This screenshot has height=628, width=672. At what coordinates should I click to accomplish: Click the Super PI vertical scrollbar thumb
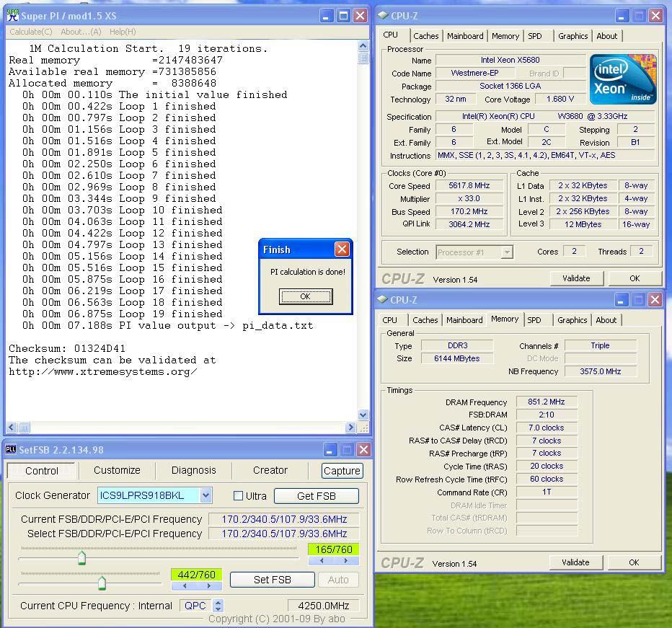363,58
